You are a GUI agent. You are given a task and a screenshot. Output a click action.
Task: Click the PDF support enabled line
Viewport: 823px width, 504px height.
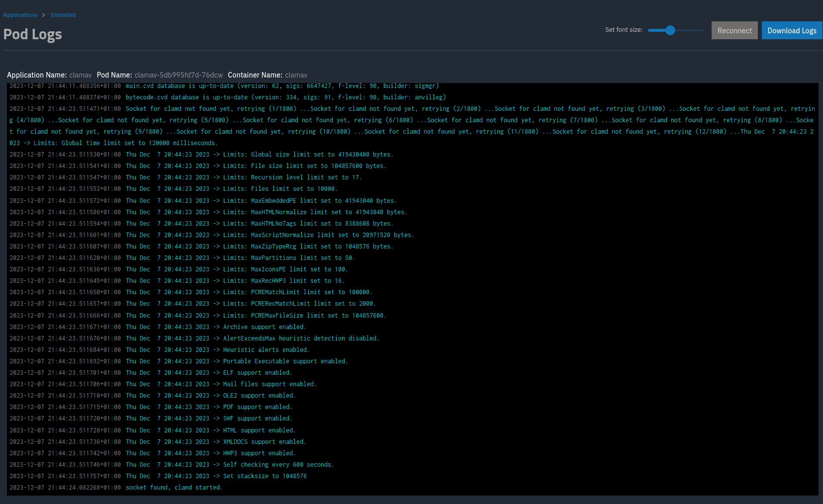(x=151, y=407)
